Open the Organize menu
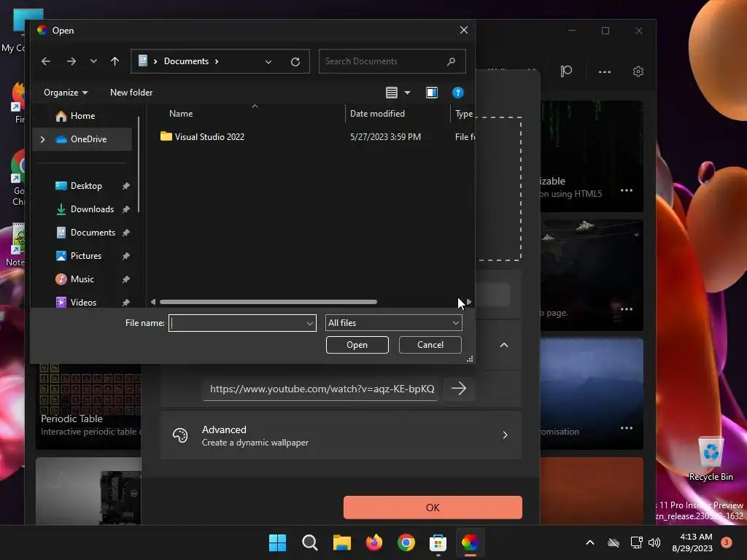The width and height of the screenshot is (747, 560). tap(66, 93)
